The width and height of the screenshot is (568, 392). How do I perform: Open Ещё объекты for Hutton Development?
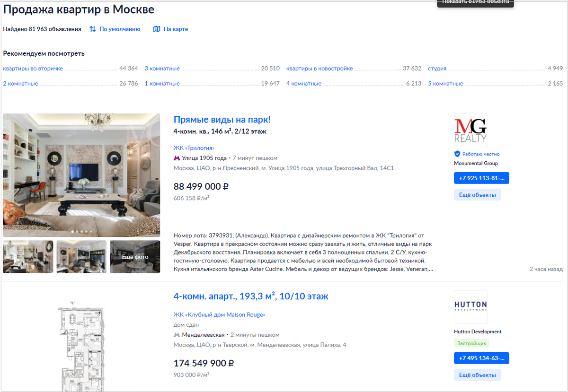tap(477, 375)
